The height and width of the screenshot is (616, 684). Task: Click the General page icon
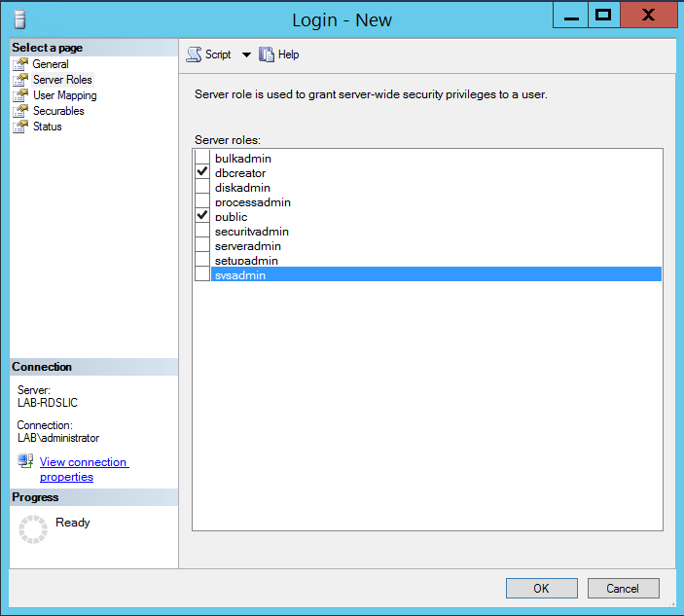(20, 64)
